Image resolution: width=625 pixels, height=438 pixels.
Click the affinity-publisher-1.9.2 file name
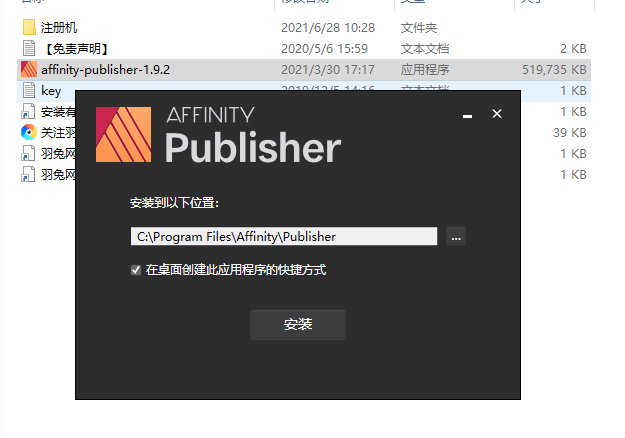coord(106,70)
